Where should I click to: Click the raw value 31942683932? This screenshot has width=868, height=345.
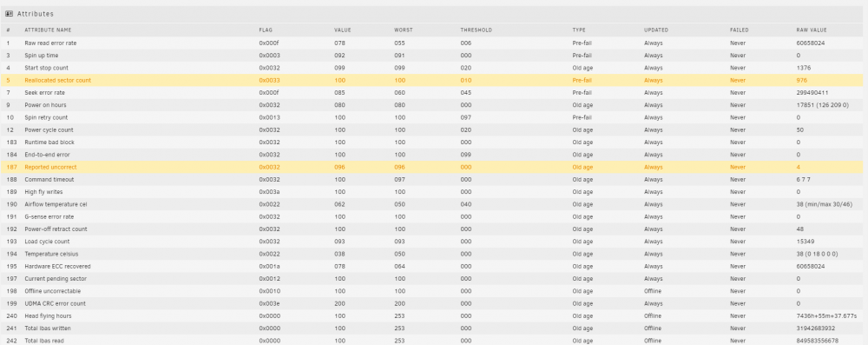coord(815,328)
